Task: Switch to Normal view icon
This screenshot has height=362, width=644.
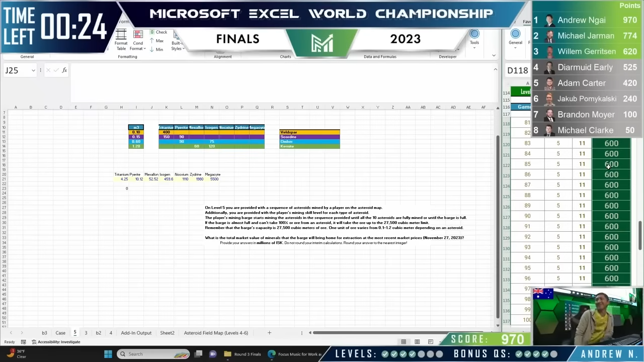Action: coord(404,342)
